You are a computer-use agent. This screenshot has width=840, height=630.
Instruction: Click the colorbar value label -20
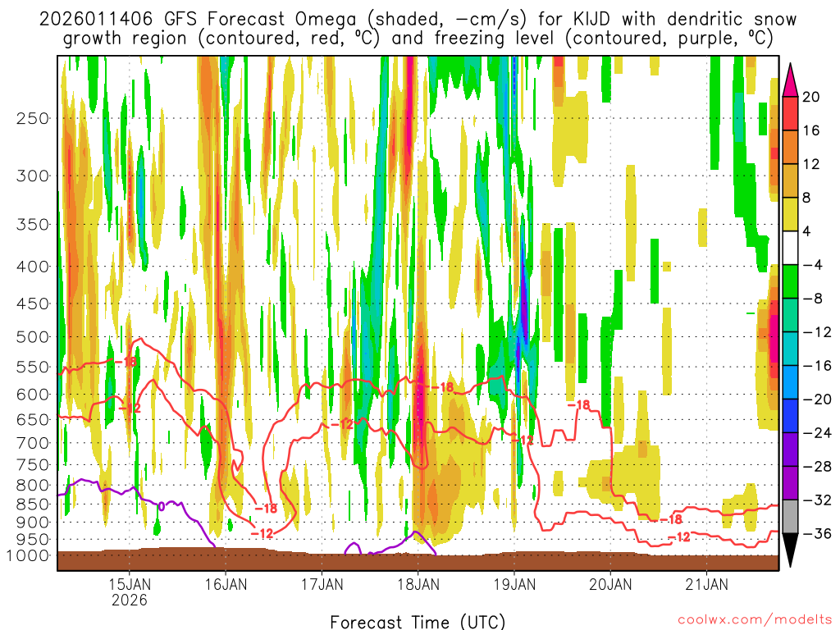click(x=817, y=399)
